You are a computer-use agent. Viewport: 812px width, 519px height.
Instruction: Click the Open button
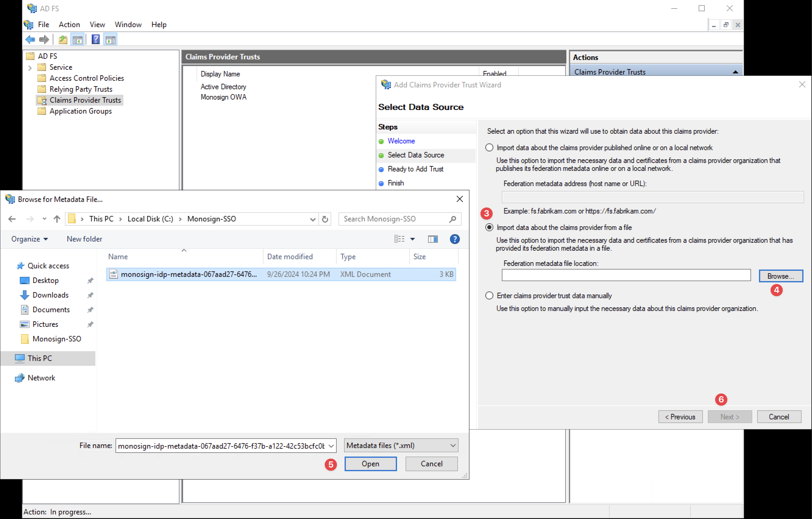370,464
